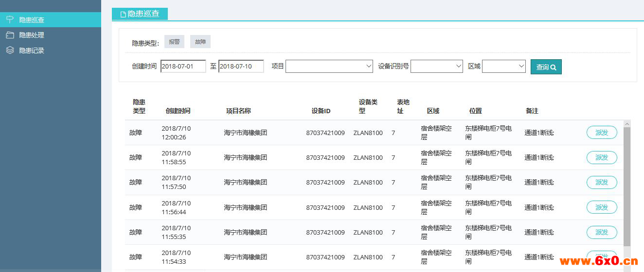This screenshot has width=644, height=272.
Task: Click 派发 on the 11:56:44 row
Action: point(602,207)
